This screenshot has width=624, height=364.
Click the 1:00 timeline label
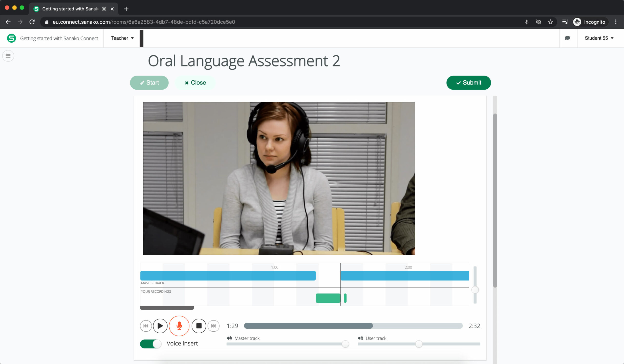pyautogui.click(x=275, y=267)
